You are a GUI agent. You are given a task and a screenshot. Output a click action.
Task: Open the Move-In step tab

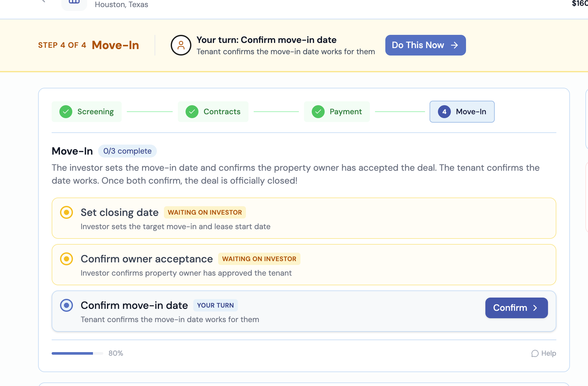click(462, 112)
